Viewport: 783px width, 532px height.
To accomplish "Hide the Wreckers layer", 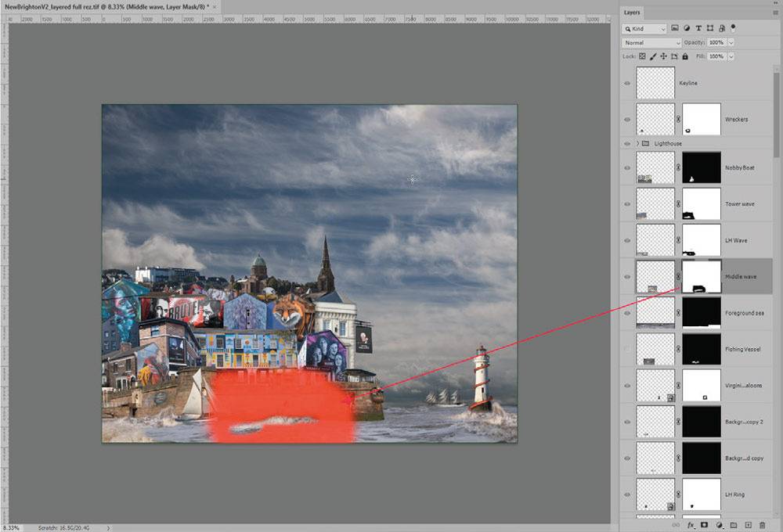I will click(x=627, y=119).
